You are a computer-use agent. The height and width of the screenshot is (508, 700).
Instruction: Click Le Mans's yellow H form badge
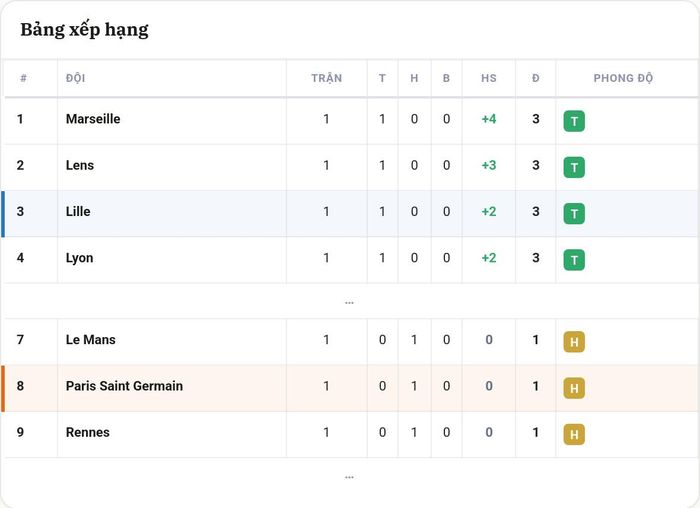point(574,342)
